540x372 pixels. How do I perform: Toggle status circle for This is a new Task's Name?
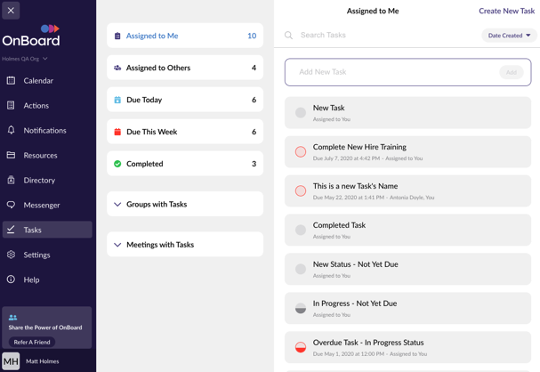pos(300,191)
